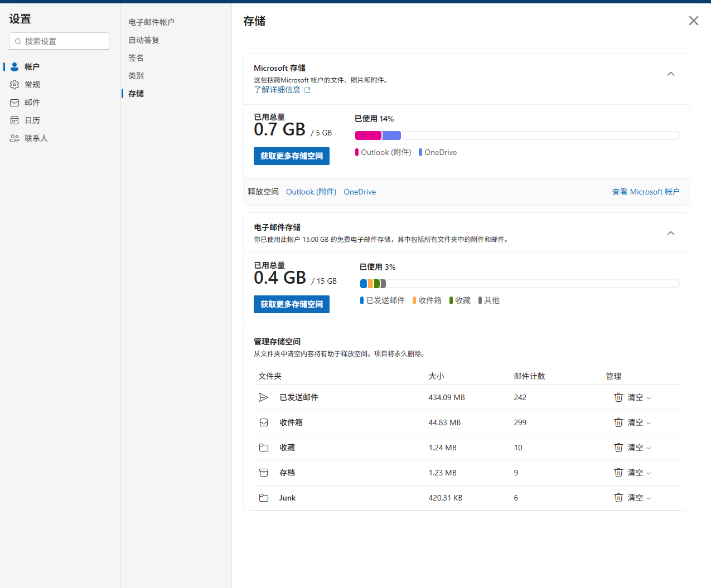The image size is (711, 588).
Task: Click the 收藏 green legend item
Action: [460, 300]
